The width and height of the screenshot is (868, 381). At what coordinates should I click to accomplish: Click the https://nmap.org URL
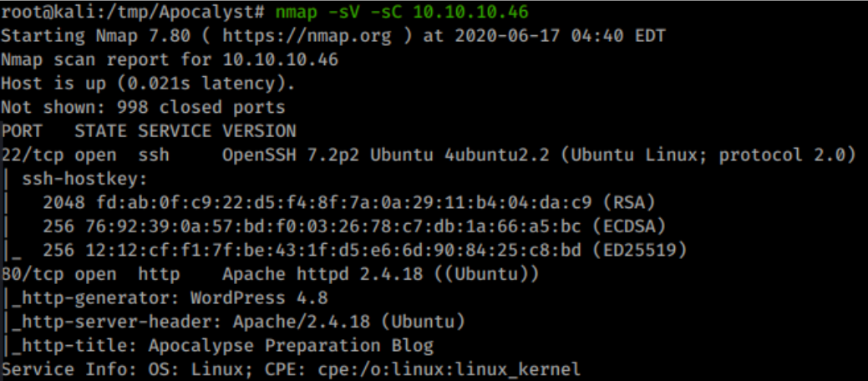(307, 35)
